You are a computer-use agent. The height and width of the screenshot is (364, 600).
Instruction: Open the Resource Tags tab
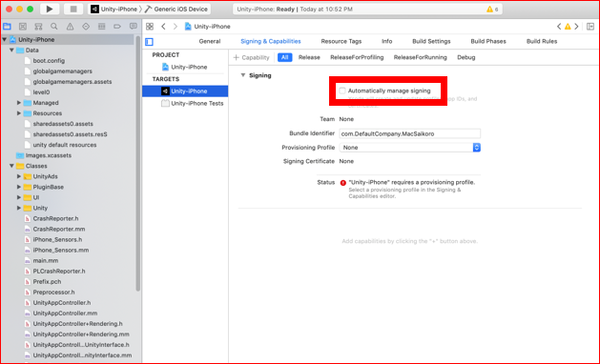point(341,41)
